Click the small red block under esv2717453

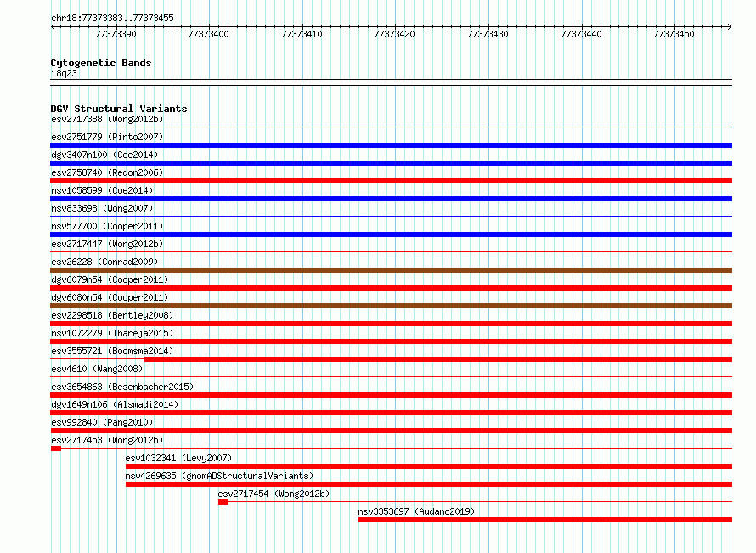(56, 449)
